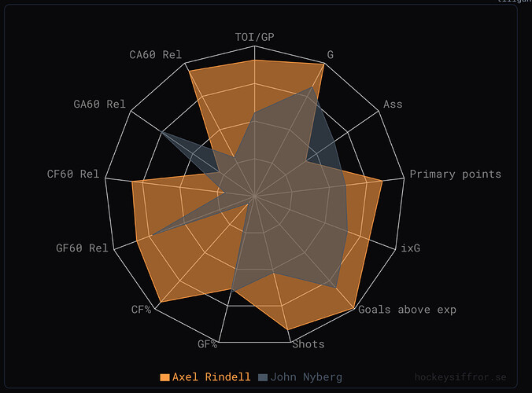Toggle the John Nyberg series legend label
The image size is (532, 393).
tap(306, 377)
